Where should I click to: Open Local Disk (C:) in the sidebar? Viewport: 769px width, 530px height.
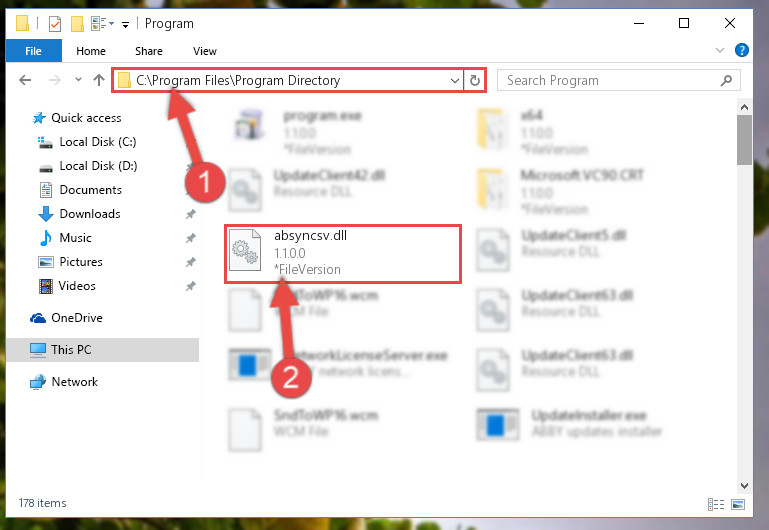click(x=98, y=142)
